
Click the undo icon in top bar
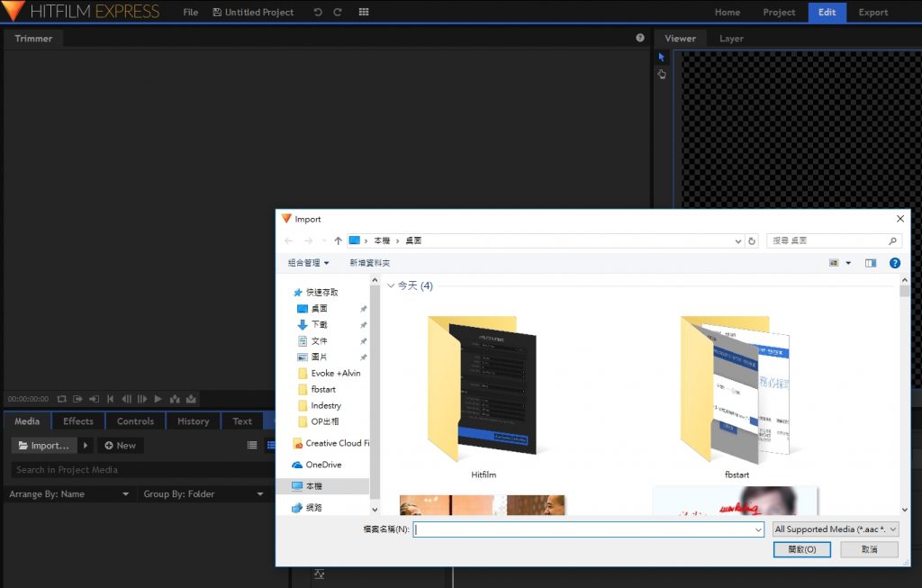pos(318,13)
